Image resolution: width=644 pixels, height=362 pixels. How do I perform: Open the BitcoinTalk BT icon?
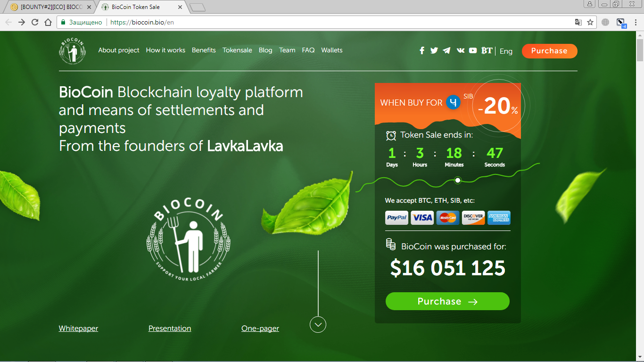point(487,50)
